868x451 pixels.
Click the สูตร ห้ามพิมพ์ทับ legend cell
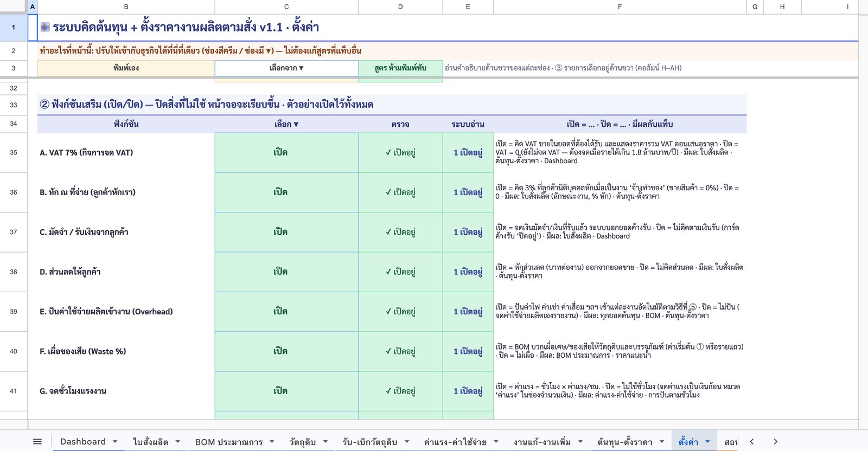click(x=400, y=68)
